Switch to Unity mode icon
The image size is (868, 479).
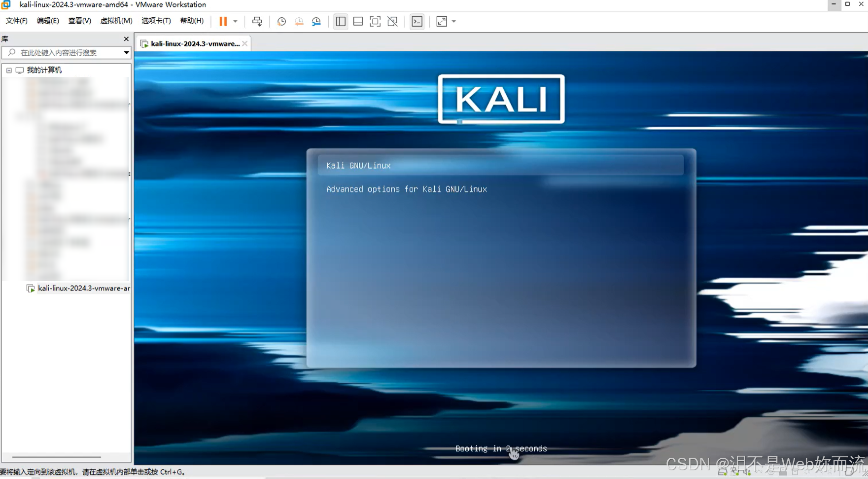pyautogui.click(x=392, y=21)
